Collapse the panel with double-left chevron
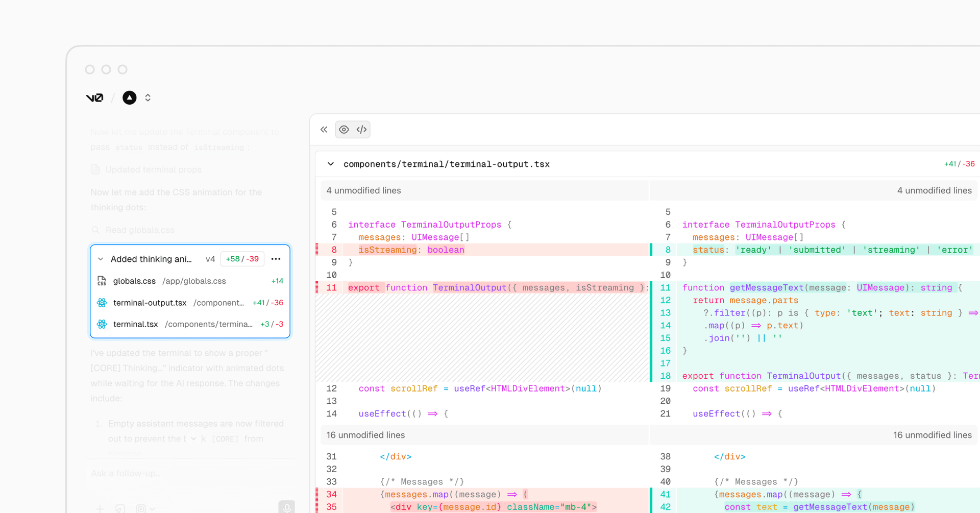The height and width of the screenshot is (513, 980). [324, 130]
